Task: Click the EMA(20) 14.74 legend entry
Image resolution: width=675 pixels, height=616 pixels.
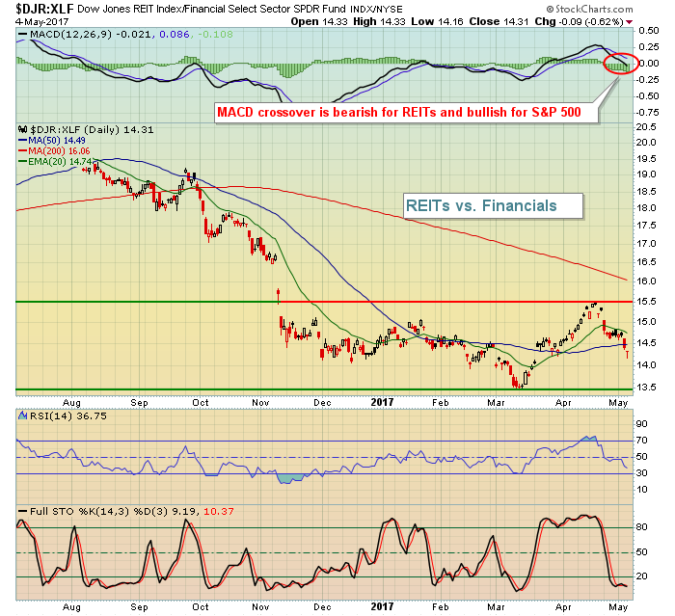Action: pos(56,162)
